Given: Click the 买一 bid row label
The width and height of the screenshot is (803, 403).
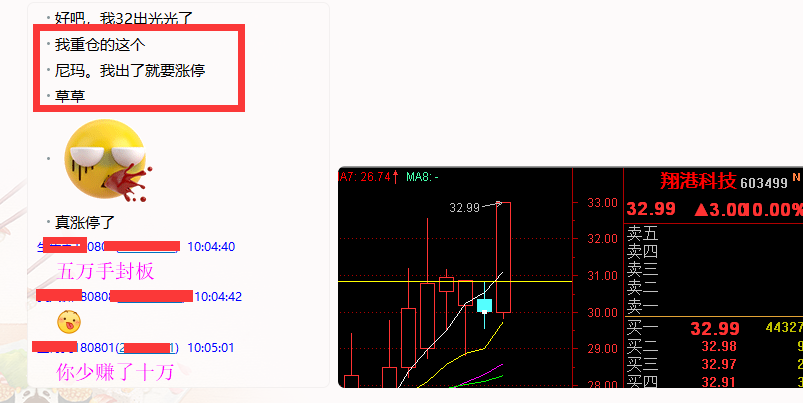Looking at the screenshot, I should [642, 328].
